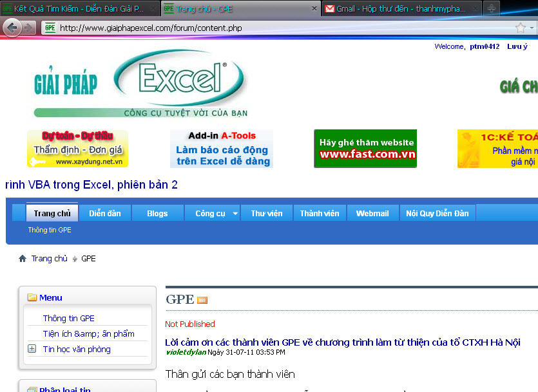This screenshot has width=538, height=392.
Task: Click Thông tin GPE sub-navigation link
Action: coord(50,230)
